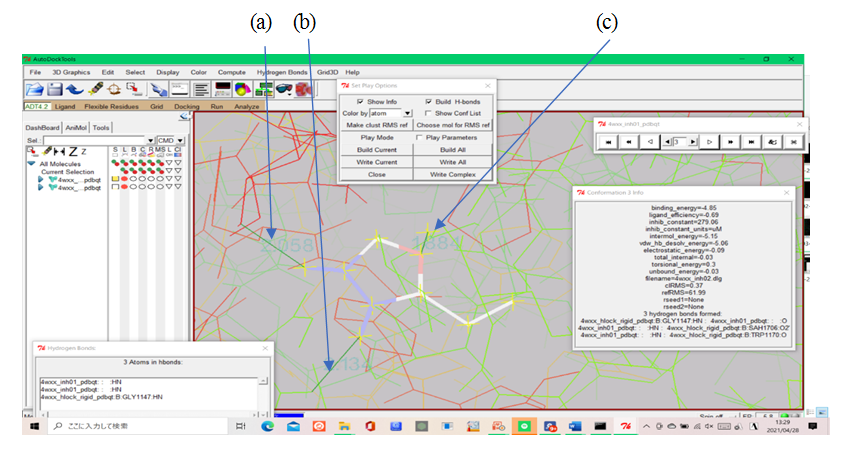Click the open file folder icon

pos(33,90)
